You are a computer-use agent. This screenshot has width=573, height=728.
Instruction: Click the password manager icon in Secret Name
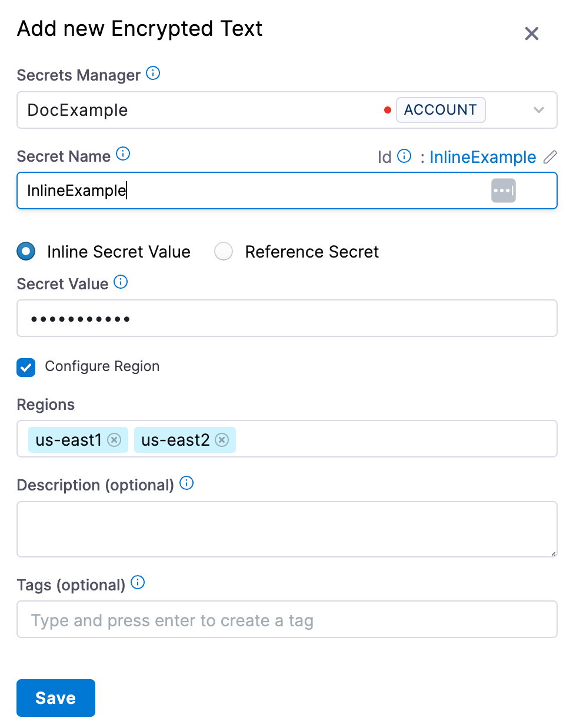point(503,191)
